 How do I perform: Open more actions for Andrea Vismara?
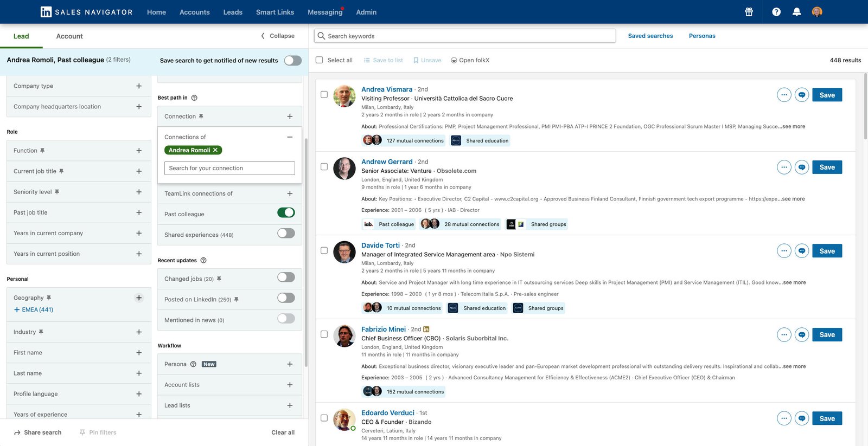784,95
